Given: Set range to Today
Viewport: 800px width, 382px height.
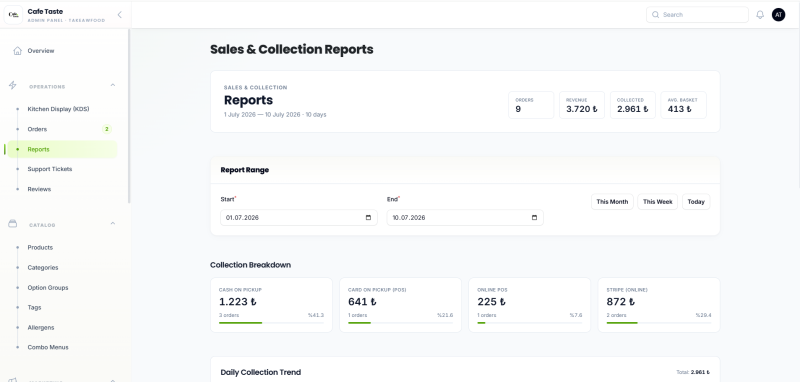Looking at the screenshot, I should pos(696,201).
